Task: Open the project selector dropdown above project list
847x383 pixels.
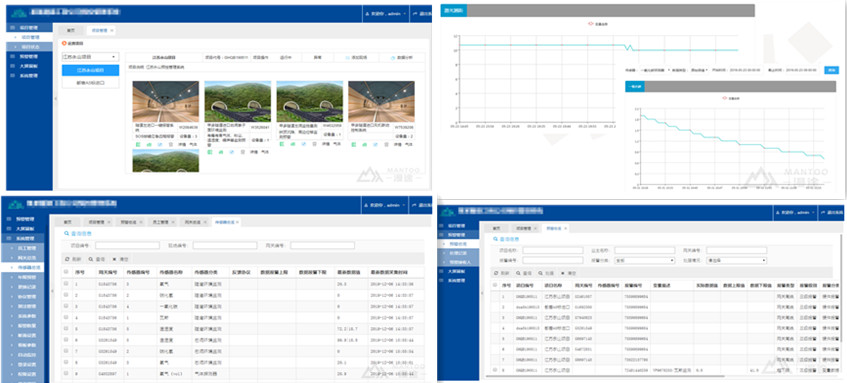Action: pos(90,57)
